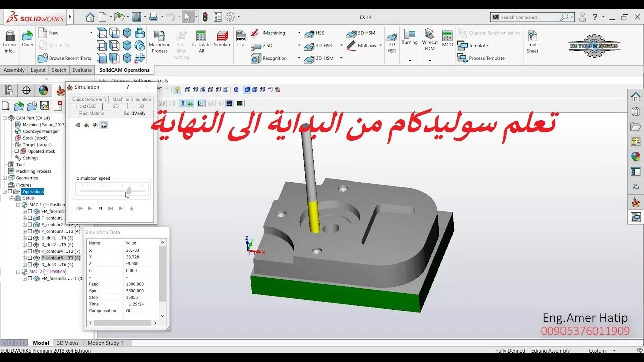Click the Simulation Data vertical scrollbar

[162, 279]
